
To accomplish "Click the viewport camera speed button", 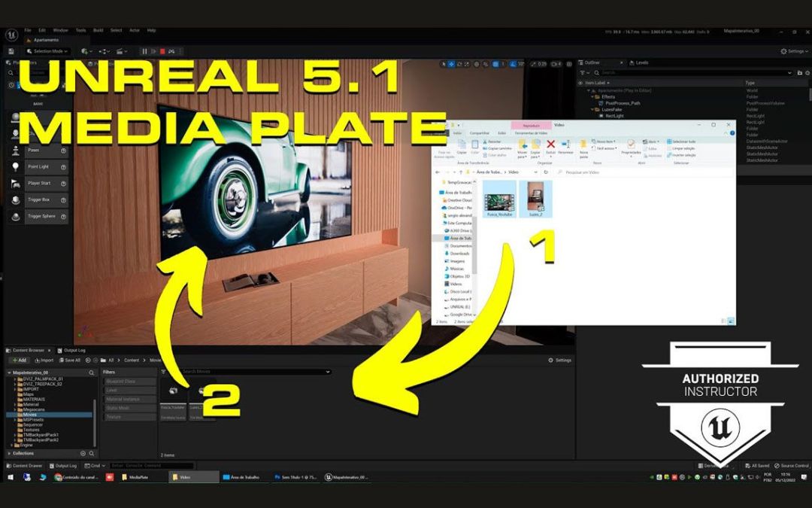I will tap(556, 64).
